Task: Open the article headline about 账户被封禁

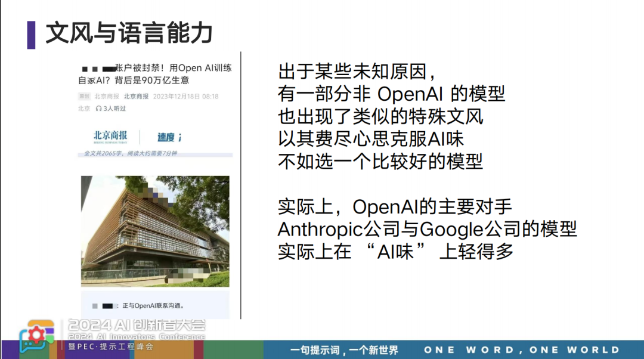Action: [x=155, y=74]
